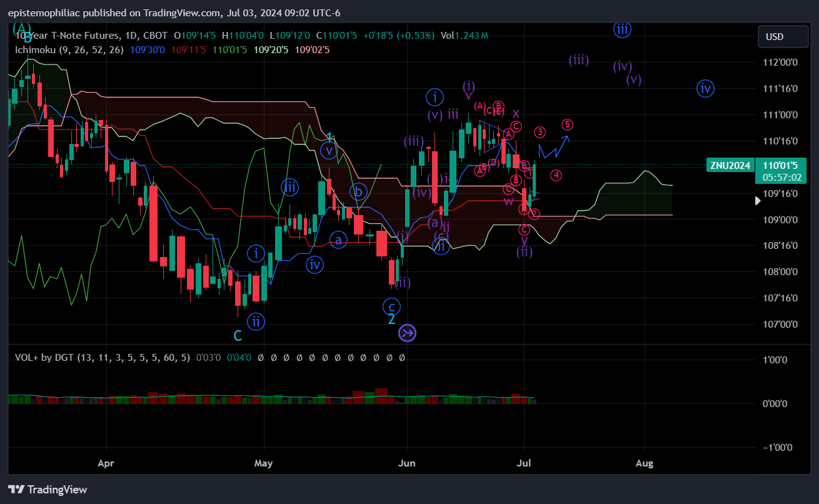
Task: Click the Vol 1.243M readout
Action: pos(465,36)
